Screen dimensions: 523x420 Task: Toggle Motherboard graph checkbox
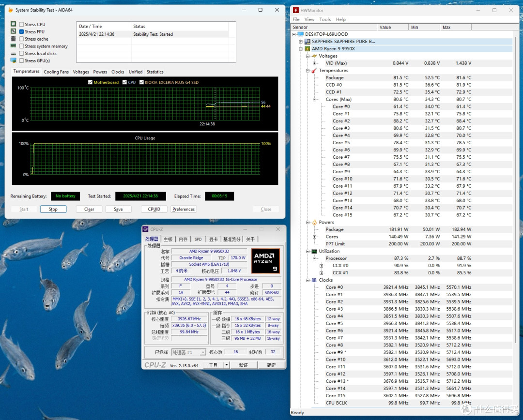point(90,82)
